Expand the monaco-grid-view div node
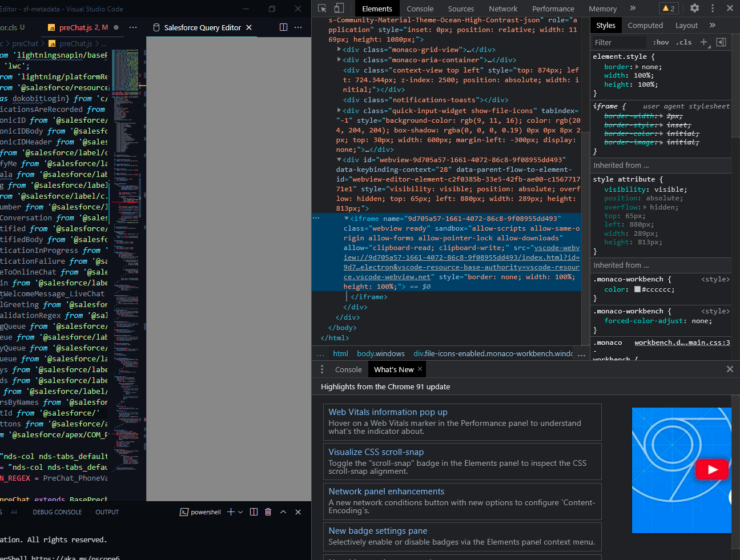The image size is (740, 560). tap(339, 49)
